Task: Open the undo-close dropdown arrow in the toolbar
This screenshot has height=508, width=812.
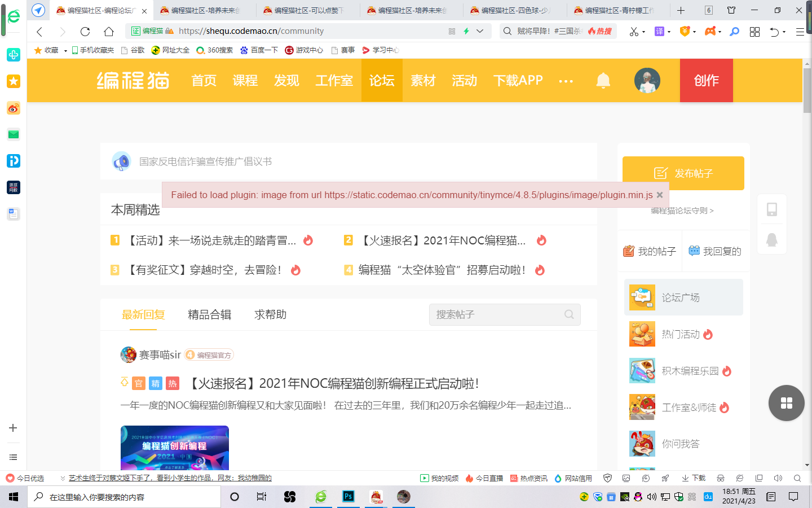Action: [x=784, y=32]
